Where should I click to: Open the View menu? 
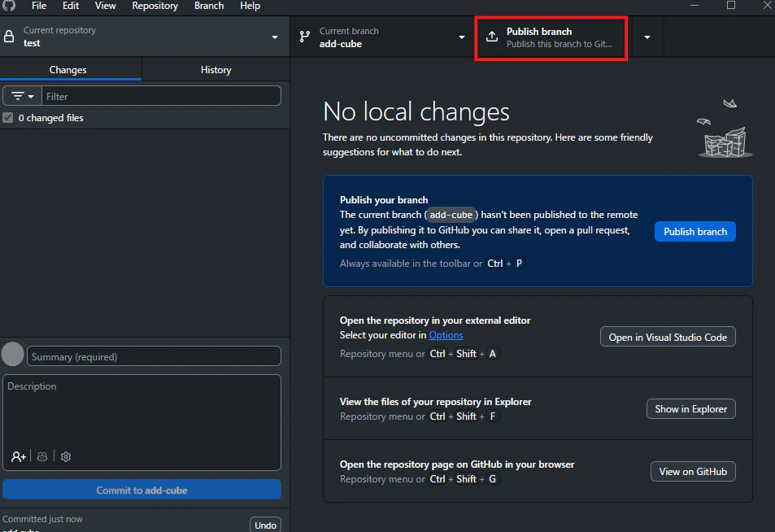click(105, 6)
